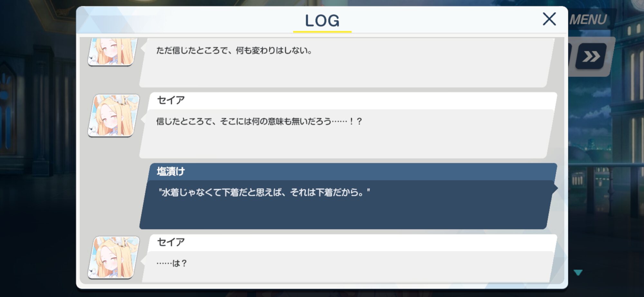The image size is (644, 297).
Task: Close the LOG window with the X
Action: coord(549,19)
